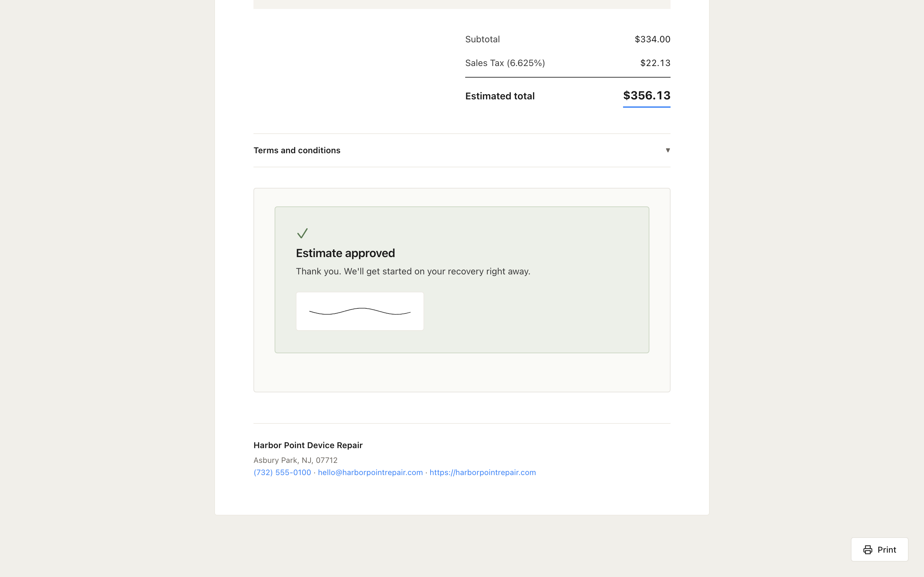This screenshot has height=577, width=924.
Task: Expand the Terms and conditions section
Action: tap(462, 150)
